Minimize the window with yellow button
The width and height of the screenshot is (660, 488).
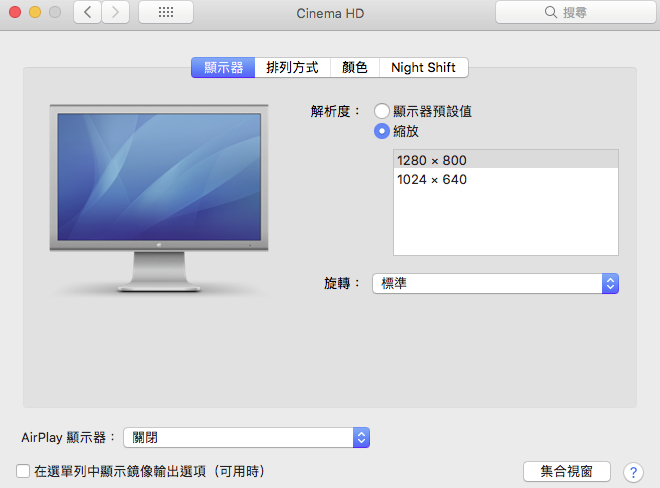(x=35, y=12)
